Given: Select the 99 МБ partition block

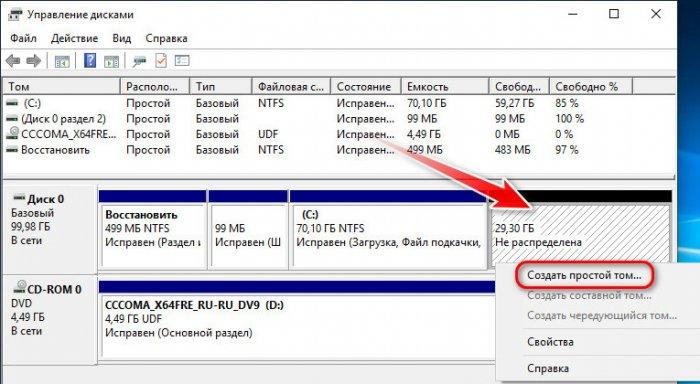Looking at the screenshot, I should click(x=248, y=229).
